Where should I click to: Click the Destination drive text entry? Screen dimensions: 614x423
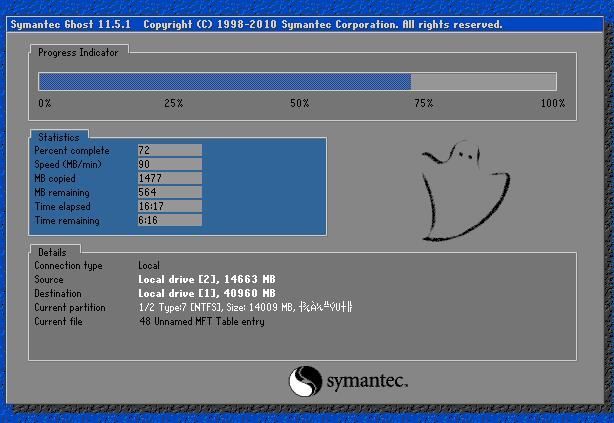pos(205,294)
